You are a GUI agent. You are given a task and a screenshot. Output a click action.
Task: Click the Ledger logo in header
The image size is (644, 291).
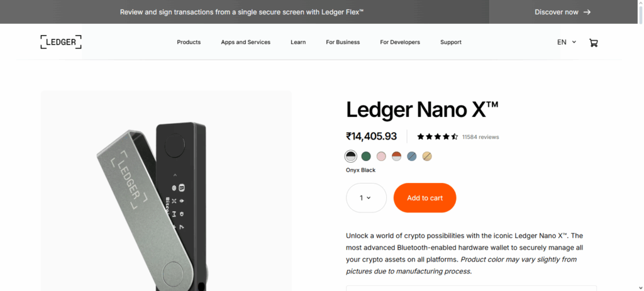(61, 42)
